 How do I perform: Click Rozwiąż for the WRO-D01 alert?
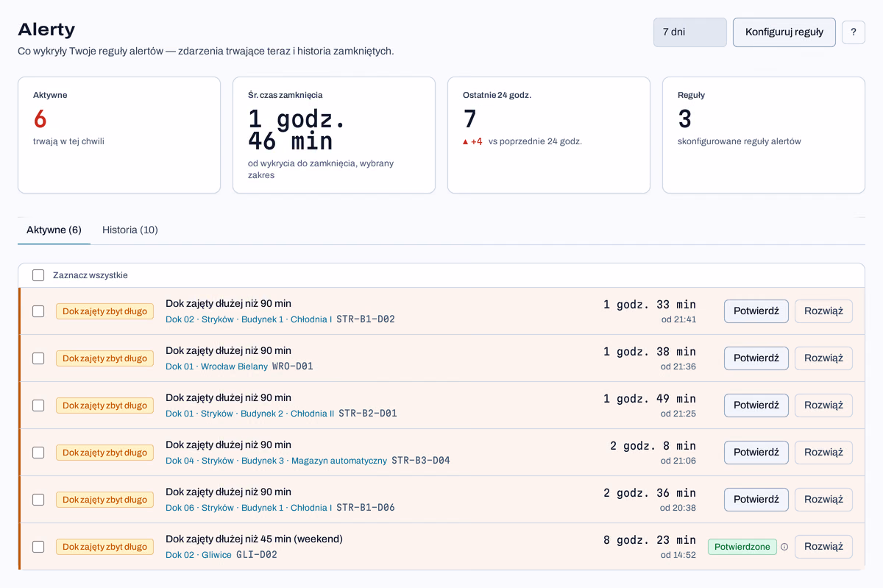[x=823, y=358]
